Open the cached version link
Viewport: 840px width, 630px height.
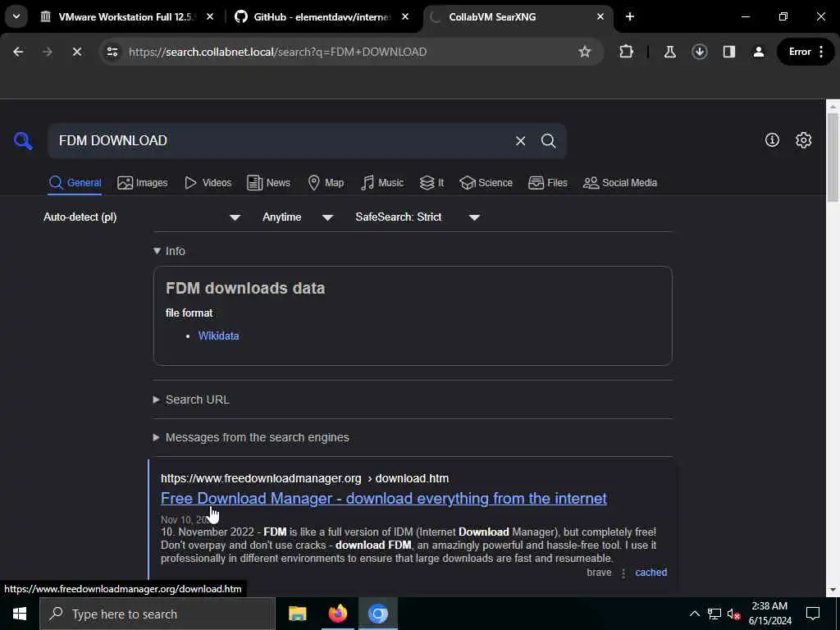pos(651,572)
